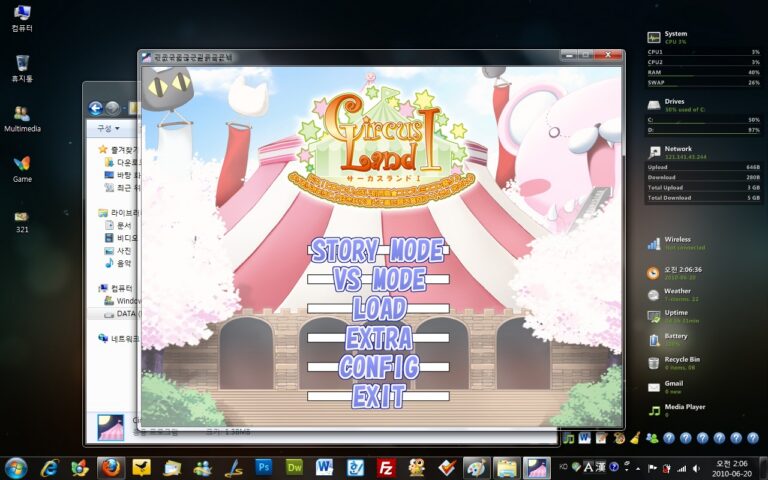Screen dimensions: 768x480
Task: Click the Weather gadget icon
Action: (653, 295)
